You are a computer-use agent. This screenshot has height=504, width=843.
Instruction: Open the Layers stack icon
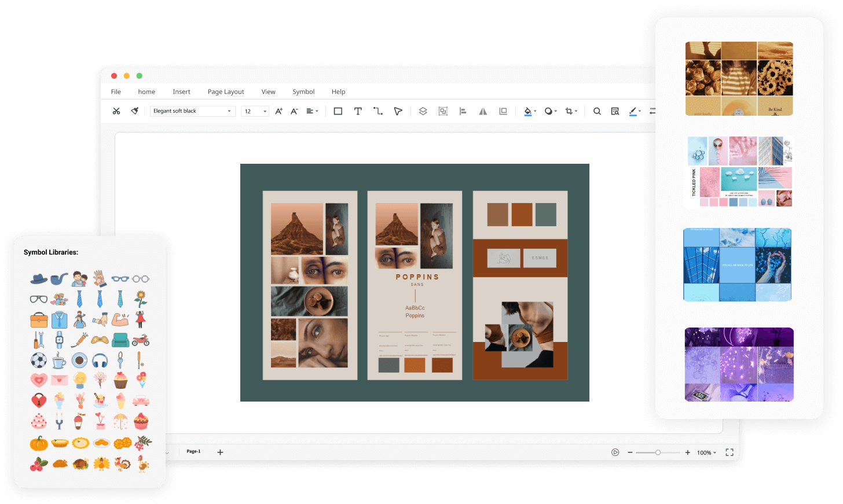(423, 111)
